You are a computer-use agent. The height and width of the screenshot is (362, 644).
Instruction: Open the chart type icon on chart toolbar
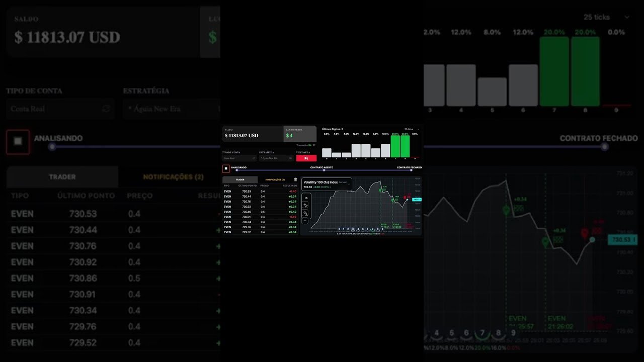[x=306, y=198]
